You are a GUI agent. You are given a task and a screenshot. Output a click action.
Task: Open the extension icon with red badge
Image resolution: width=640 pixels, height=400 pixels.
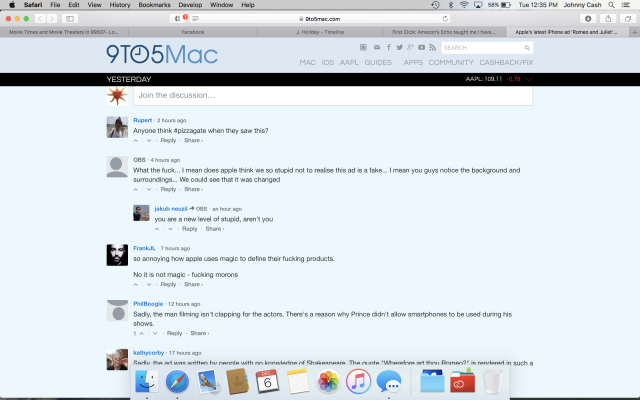pyautogui.click(x=178, y=18)
